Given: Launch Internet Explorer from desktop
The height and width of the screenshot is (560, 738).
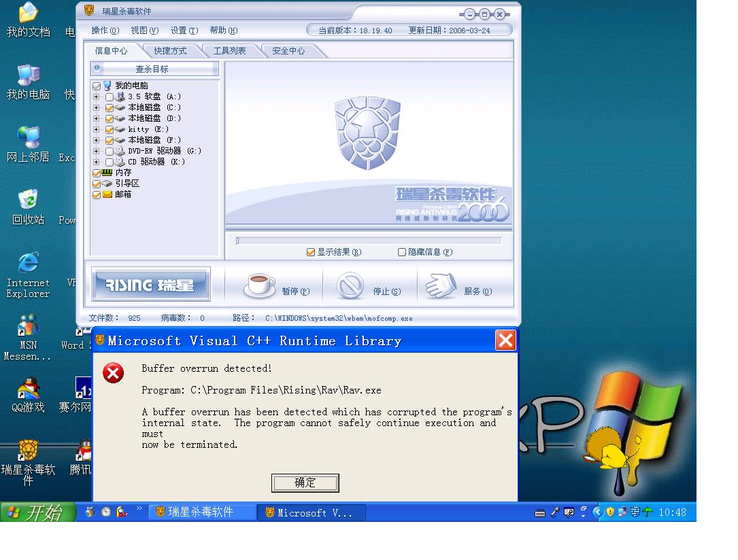Looking at the screenshot, I should [x=29, y=275].
